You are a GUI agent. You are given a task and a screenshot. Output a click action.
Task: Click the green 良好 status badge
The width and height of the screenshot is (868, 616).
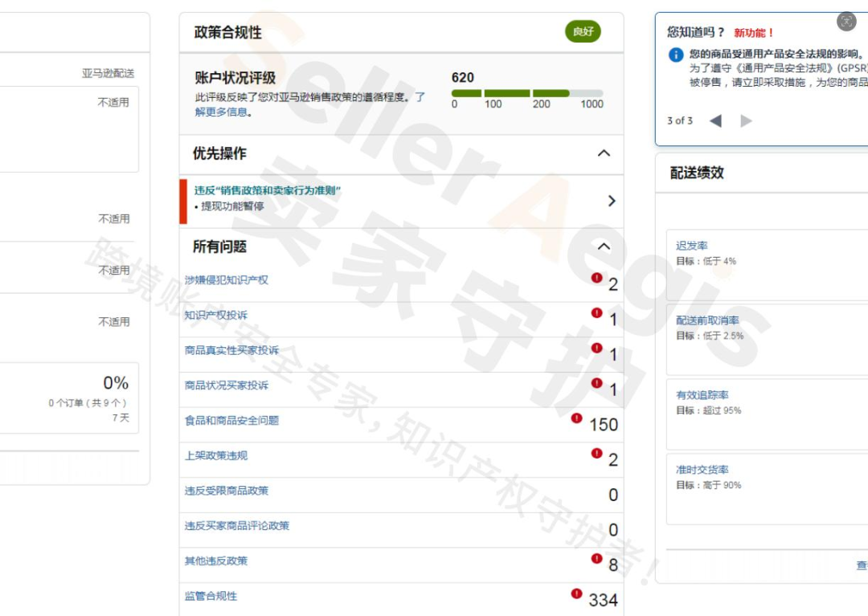click(x=583, y=31)
